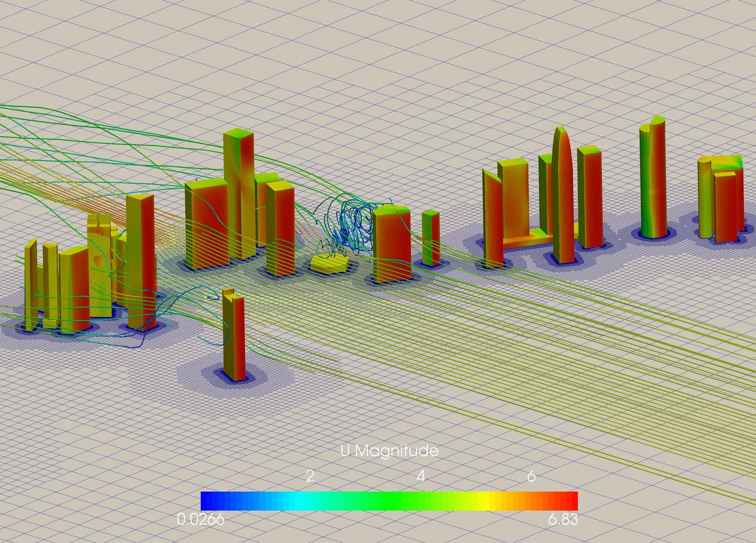Select the maximum value label 6.83
The height and width of the screenshot is (543, 756).
coord(563,519)
